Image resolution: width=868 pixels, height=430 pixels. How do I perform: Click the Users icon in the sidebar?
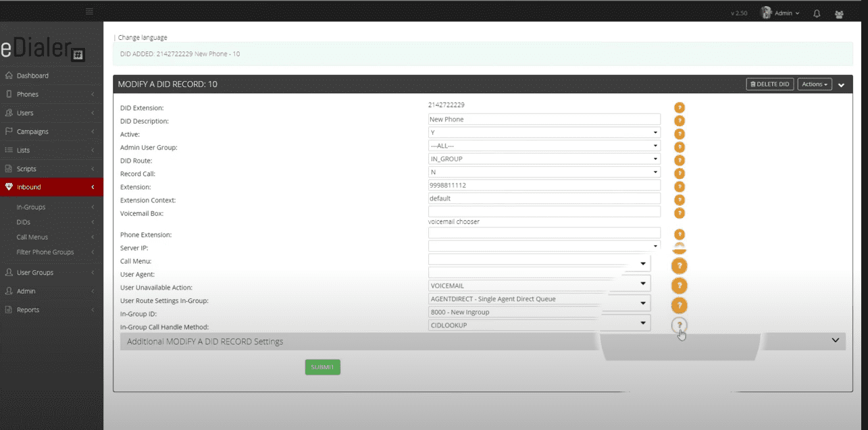pyautogui.click(x=9, y=113)
